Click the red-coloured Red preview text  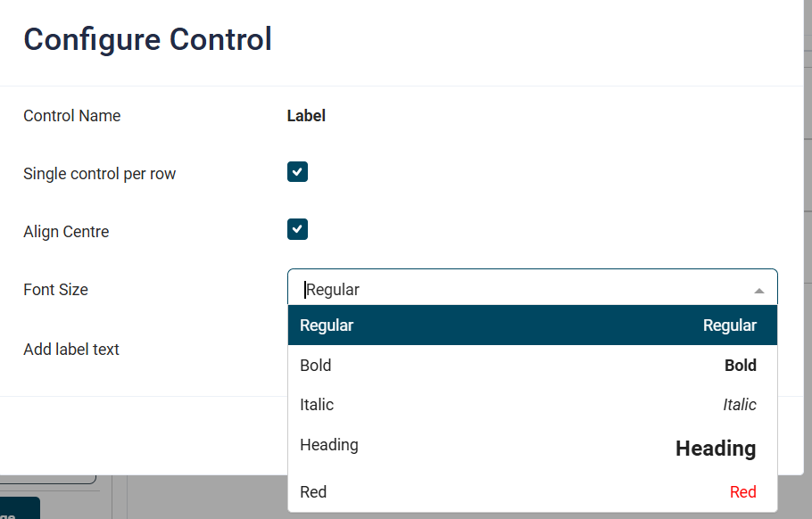coord(742,492)
